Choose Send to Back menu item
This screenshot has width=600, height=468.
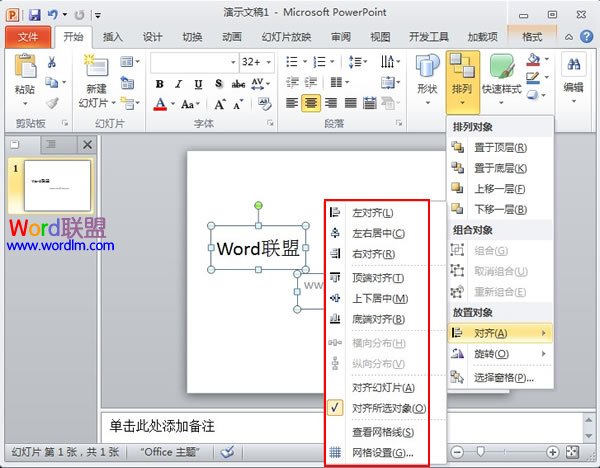pos(500,168)
